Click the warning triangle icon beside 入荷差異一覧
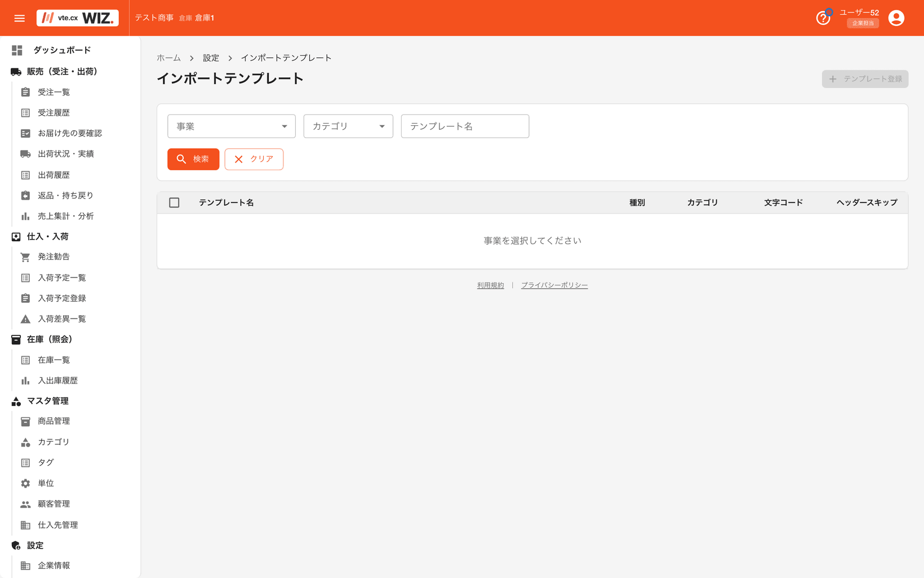The image size is (924, 578). point(25,319)
